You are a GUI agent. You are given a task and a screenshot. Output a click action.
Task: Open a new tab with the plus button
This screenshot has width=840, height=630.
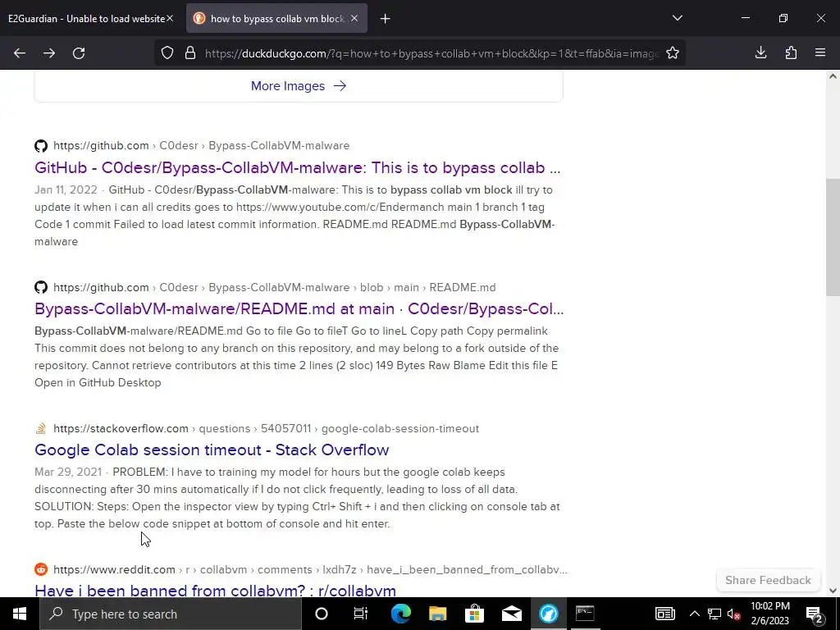(386, 19)
